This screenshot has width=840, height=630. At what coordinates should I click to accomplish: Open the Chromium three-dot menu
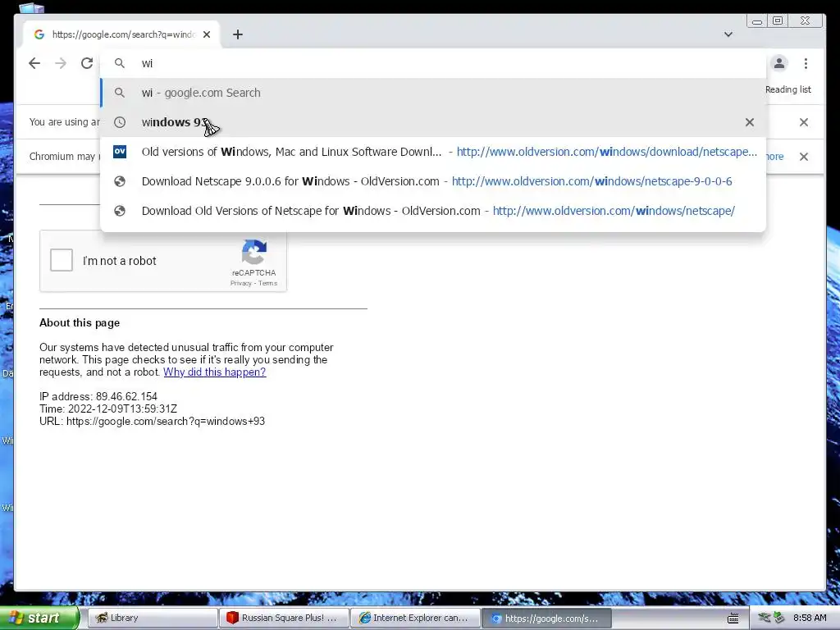click(x=806, y=63)
